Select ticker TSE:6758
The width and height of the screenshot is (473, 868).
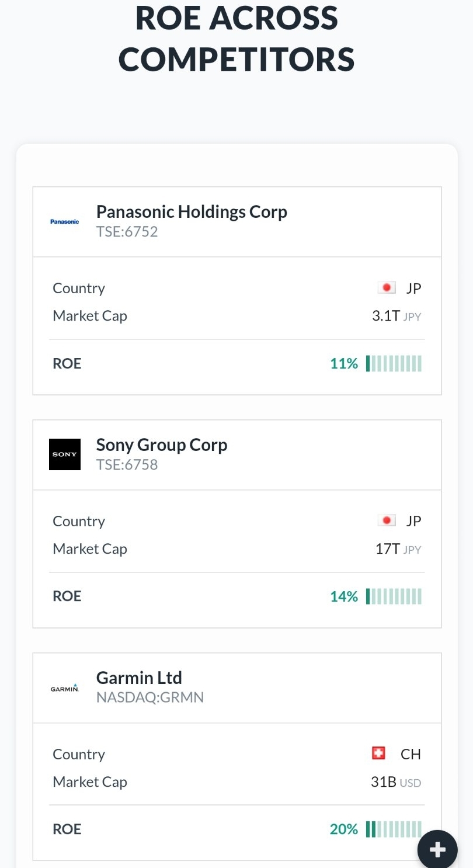click(127, 465)
